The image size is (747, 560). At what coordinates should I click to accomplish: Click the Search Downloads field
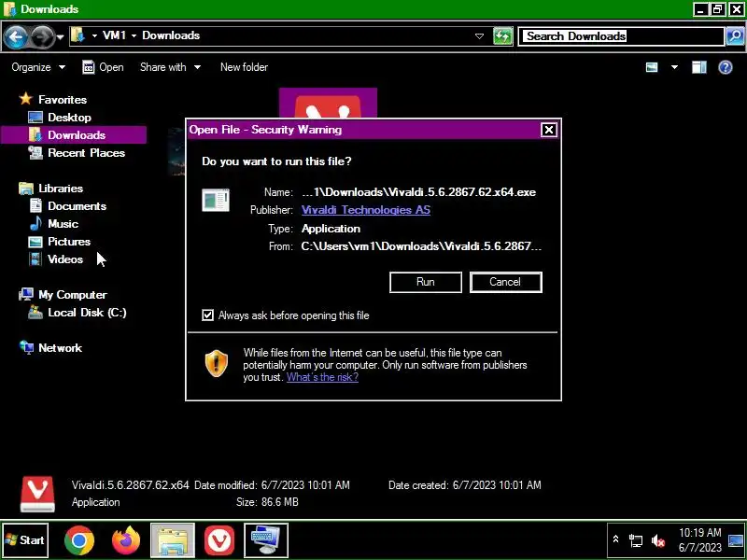621,36
